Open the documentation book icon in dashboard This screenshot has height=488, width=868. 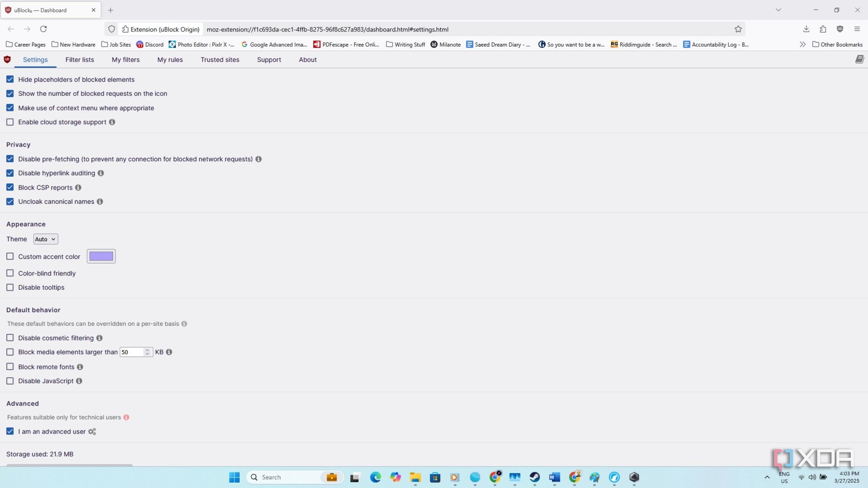click(859, 60)
